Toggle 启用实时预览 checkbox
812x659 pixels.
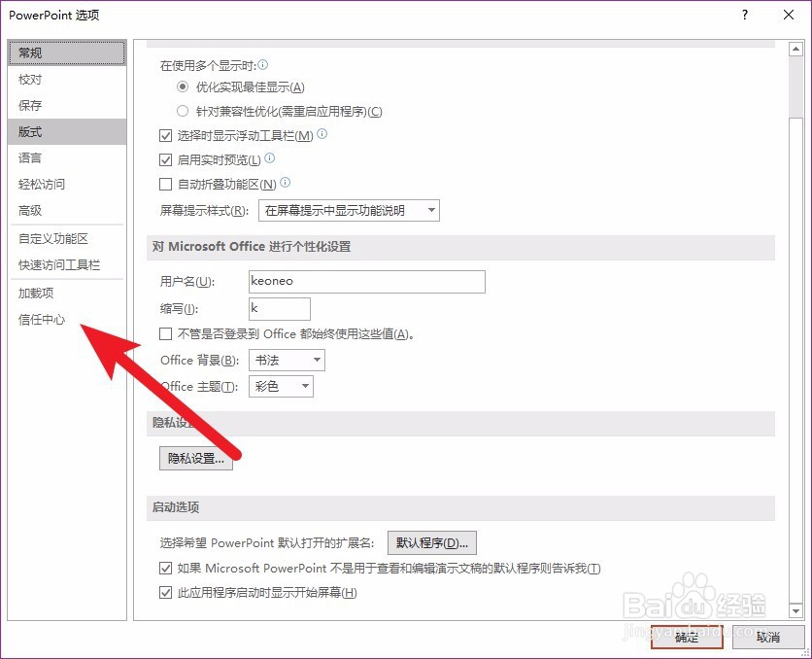[x=165, y=159]
